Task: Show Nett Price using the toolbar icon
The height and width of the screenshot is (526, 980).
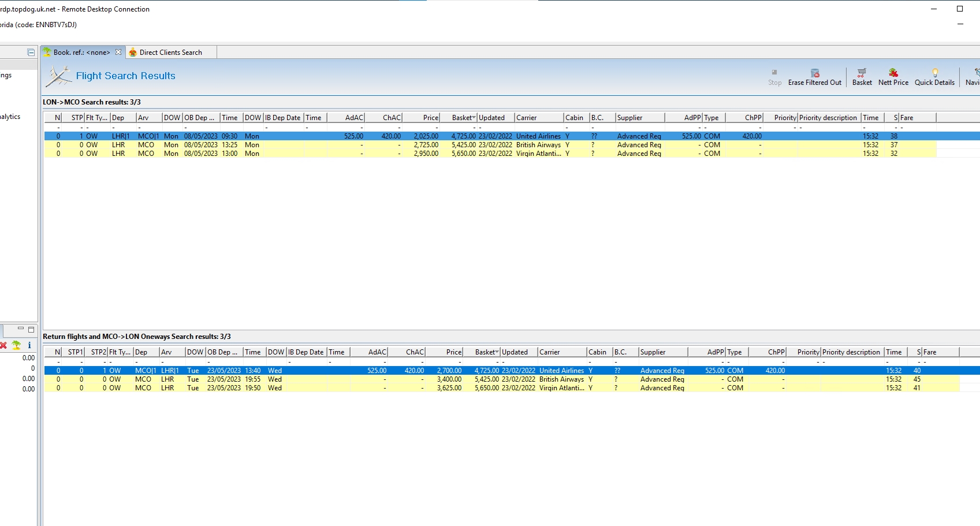Action: coord(893,77)
